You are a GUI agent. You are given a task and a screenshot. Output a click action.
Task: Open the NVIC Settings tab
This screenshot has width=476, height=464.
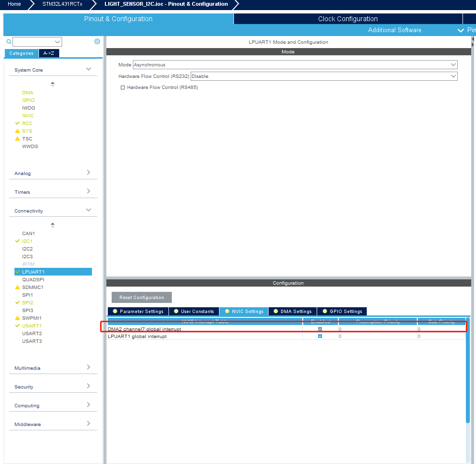click(x=244, y=312)
